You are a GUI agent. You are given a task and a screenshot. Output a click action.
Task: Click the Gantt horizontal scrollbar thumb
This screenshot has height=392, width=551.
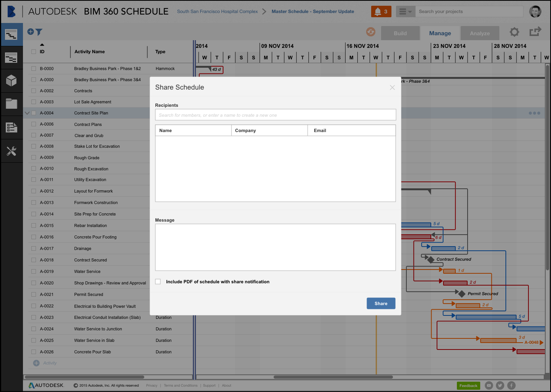pos(333,377)
